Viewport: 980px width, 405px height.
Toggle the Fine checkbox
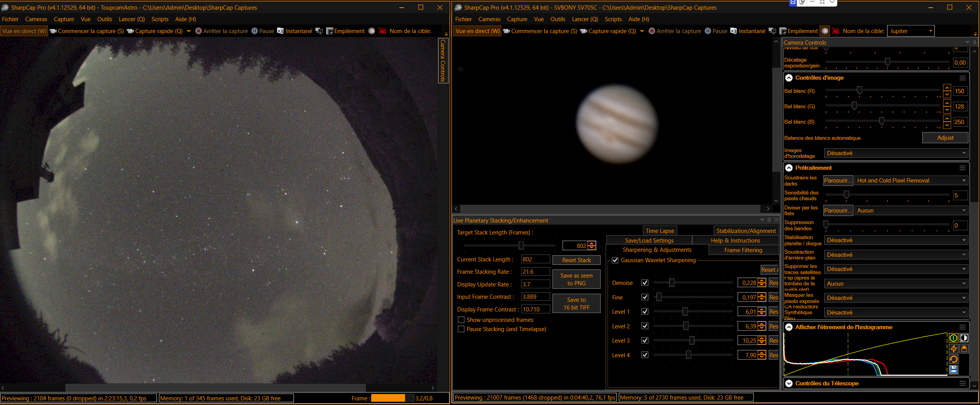tap(645, 297)
